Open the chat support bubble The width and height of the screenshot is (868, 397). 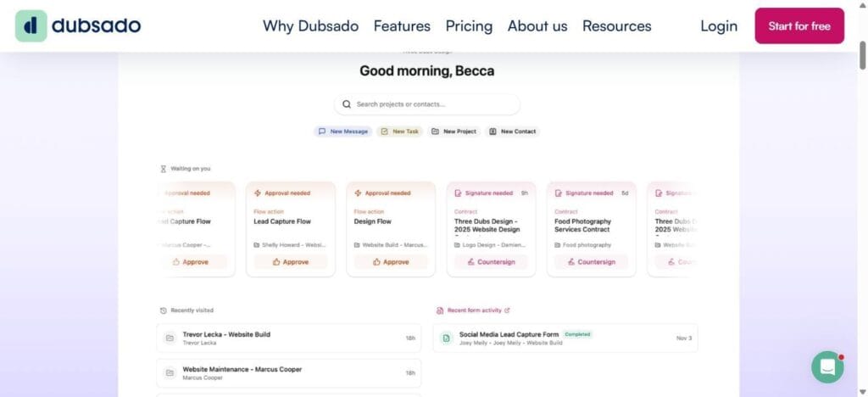[x=827, y=366]
